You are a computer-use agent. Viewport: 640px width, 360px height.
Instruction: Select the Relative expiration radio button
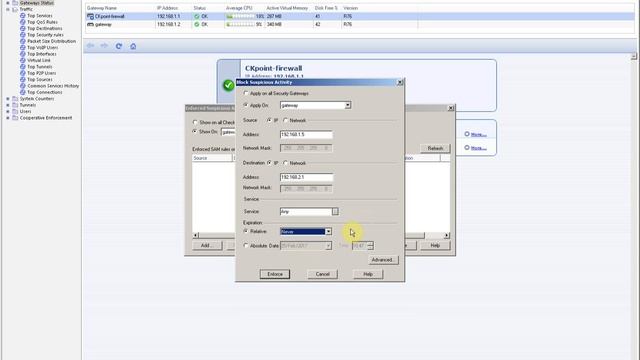(246, 231)
